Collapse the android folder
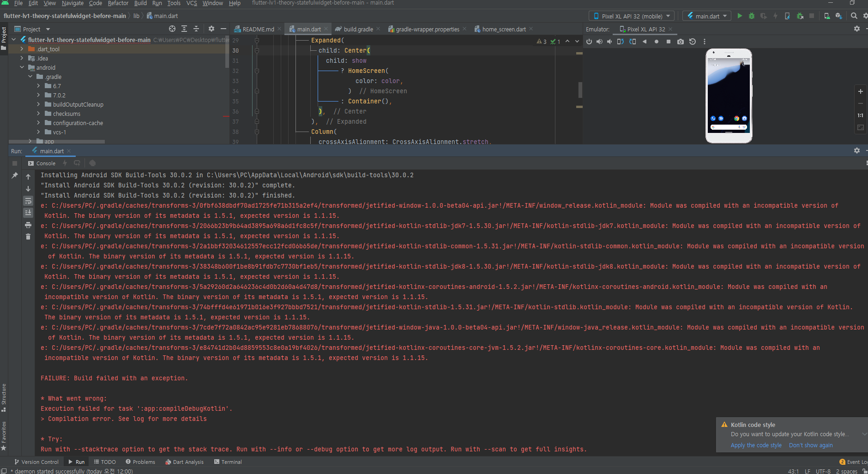This screenshot has height=474, width=868. [x=22, y=67]
